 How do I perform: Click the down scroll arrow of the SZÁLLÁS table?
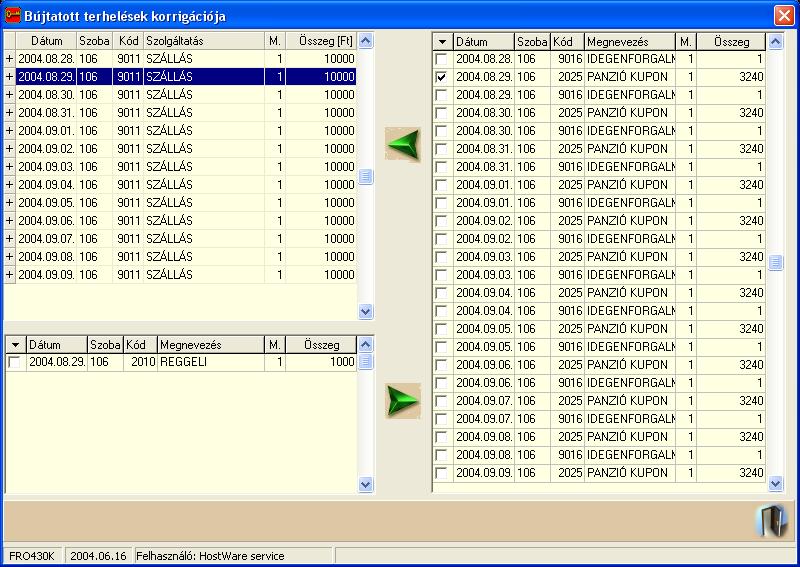(365, 311)
